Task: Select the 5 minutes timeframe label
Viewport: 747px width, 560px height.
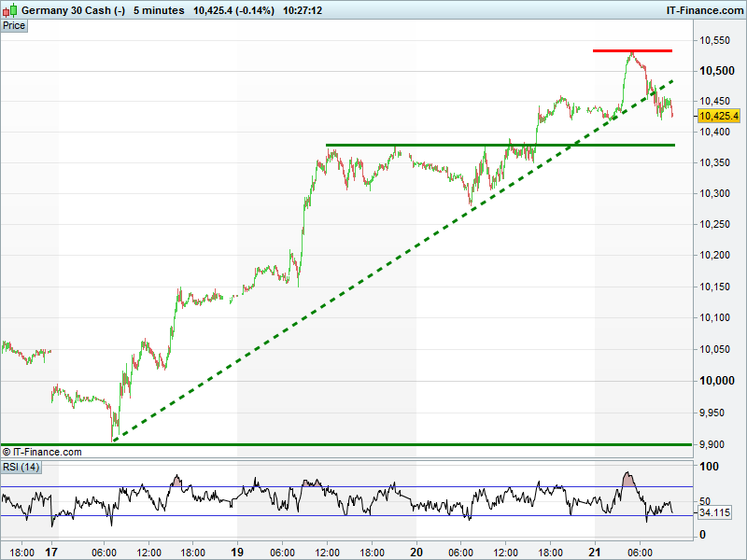Action: (159, 10)
